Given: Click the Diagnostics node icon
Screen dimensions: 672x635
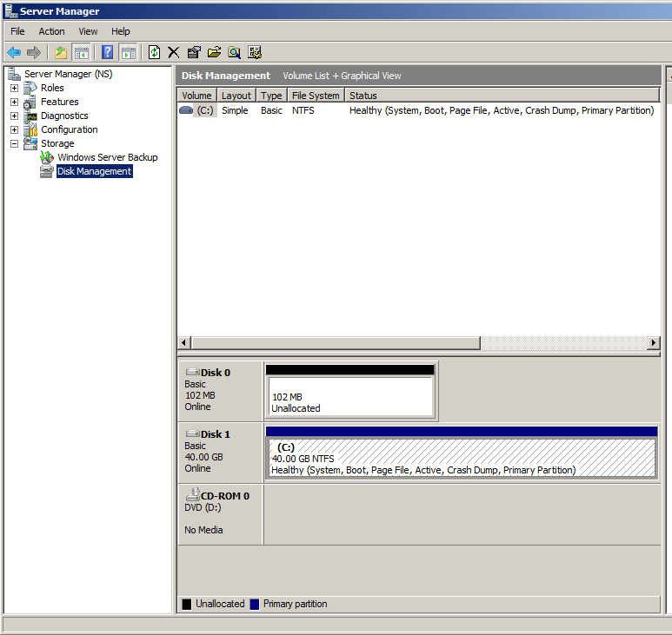Looking at the screenshot, I should 30,116.
